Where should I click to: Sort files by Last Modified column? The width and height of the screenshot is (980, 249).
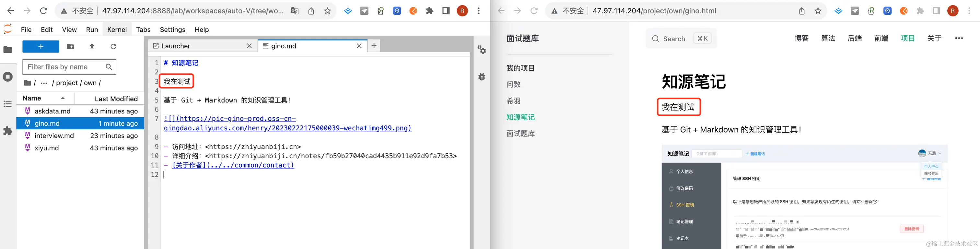click(x=110, y=99)
